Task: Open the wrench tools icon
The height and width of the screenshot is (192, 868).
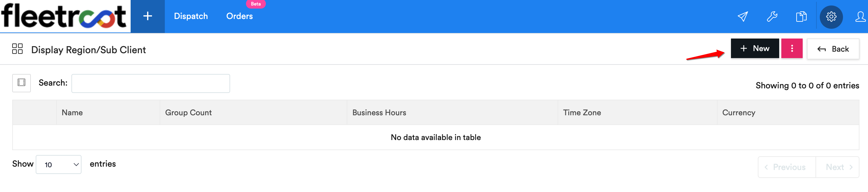Action: pos(772,16)
